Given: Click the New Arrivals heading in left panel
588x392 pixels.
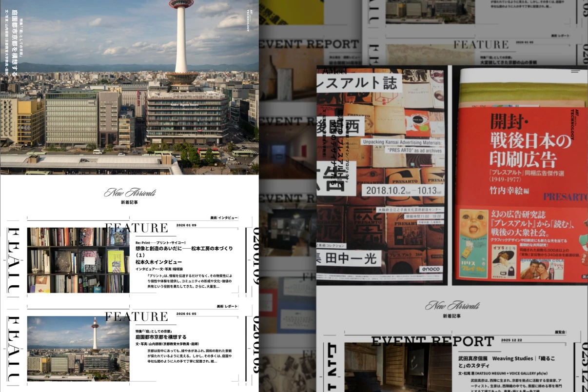Looking at the screenshot, I should tap(130, 193).
